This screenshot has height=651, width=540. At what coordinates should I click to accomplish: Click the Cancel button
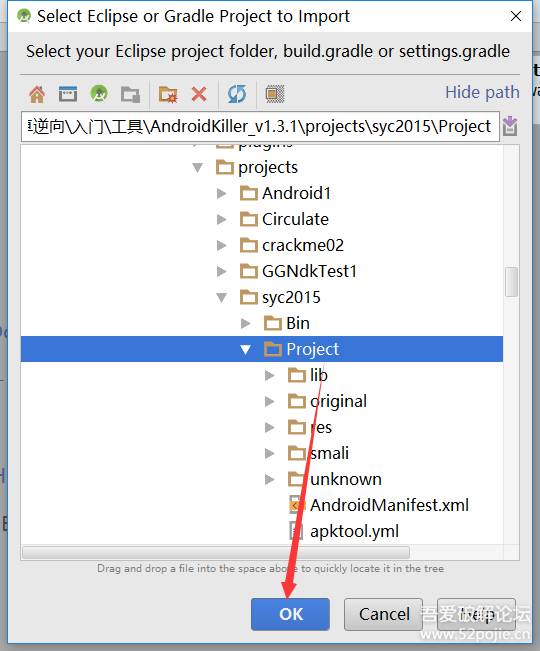384,614
